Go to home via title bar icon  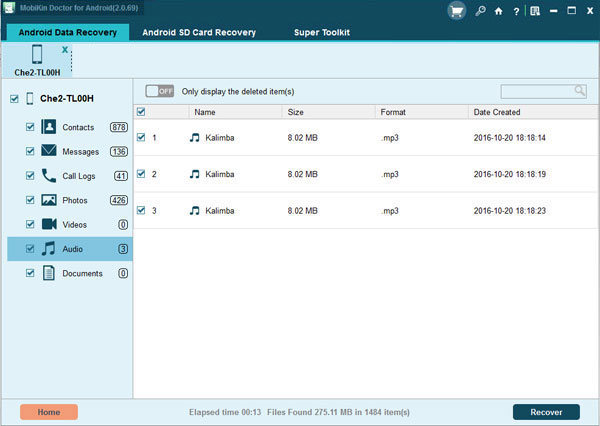(x=498, y=11)
